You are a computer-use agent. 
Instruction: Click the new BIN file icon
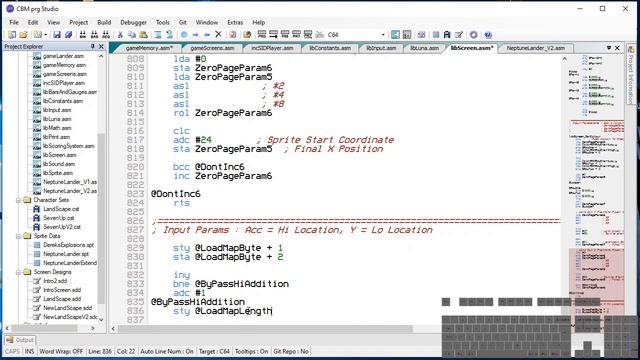coord(82,35)
